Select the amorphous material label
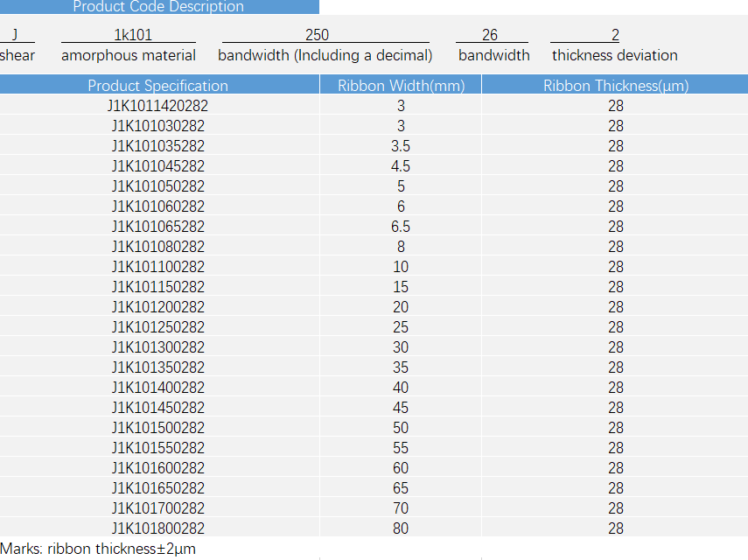The width and height of the screenshot is (748, 560). [x=129, y=55]
